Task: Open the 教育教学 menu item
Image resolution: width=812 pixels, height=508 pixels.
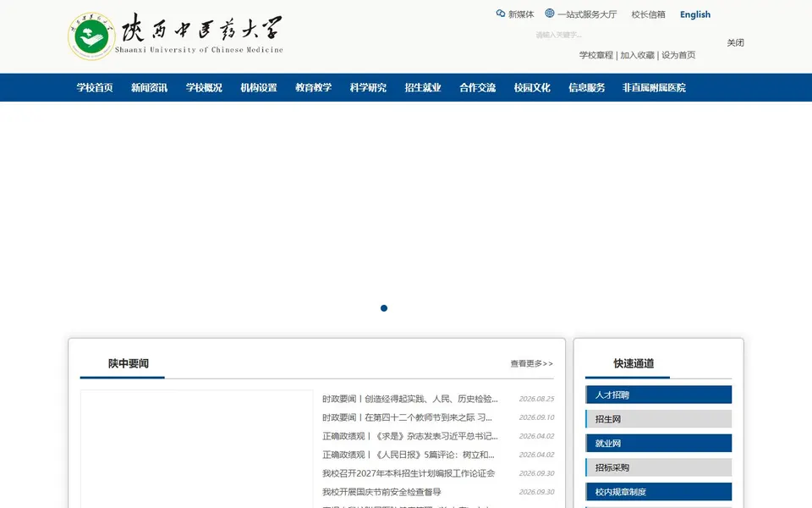Action: pos(313,87)
